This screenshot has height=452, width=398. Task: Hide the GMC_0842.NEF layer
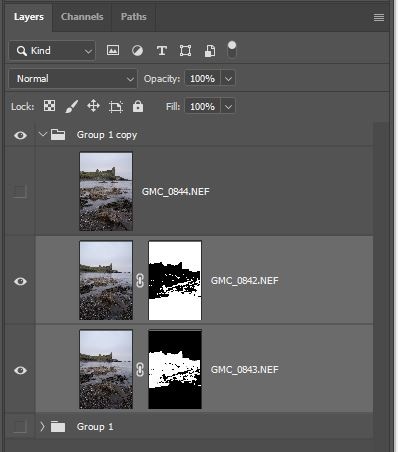[20, 281]
